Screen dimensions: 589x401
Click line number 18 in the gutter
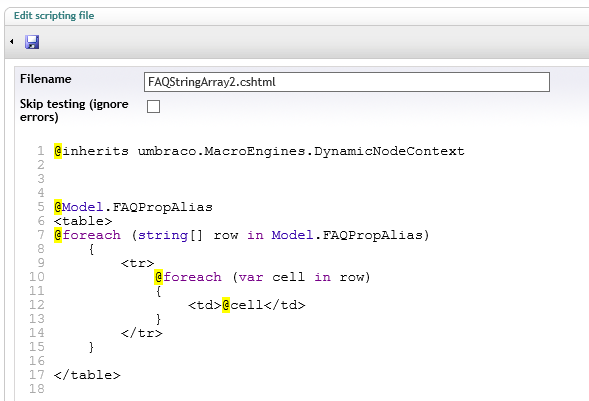tap(37, 389)
